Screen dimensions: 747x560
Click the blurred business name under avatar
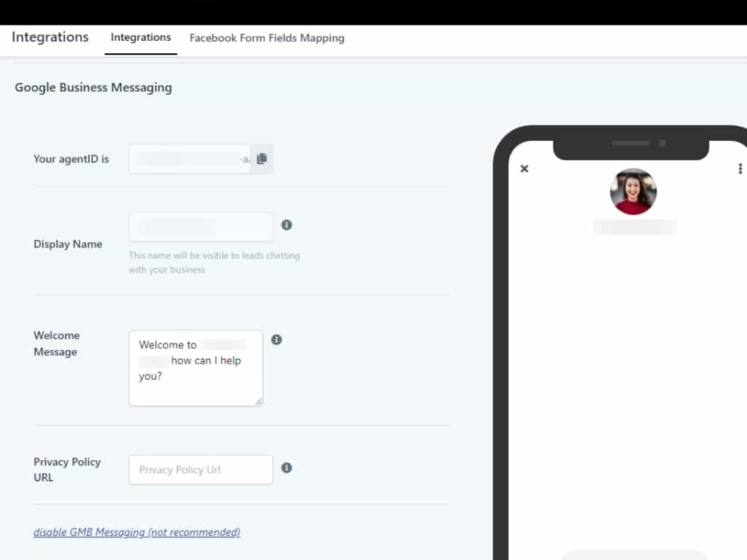[x=635, y=227]
